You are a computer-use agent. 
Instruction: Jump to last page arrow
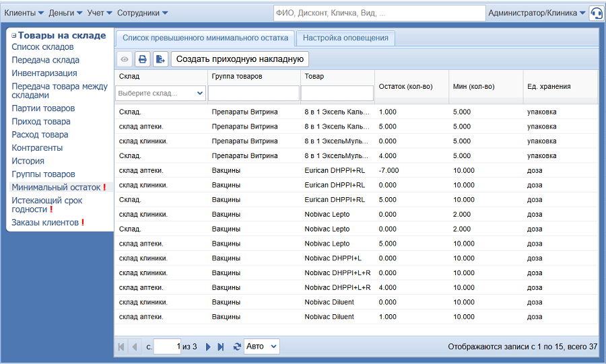[x=221, y=347]
